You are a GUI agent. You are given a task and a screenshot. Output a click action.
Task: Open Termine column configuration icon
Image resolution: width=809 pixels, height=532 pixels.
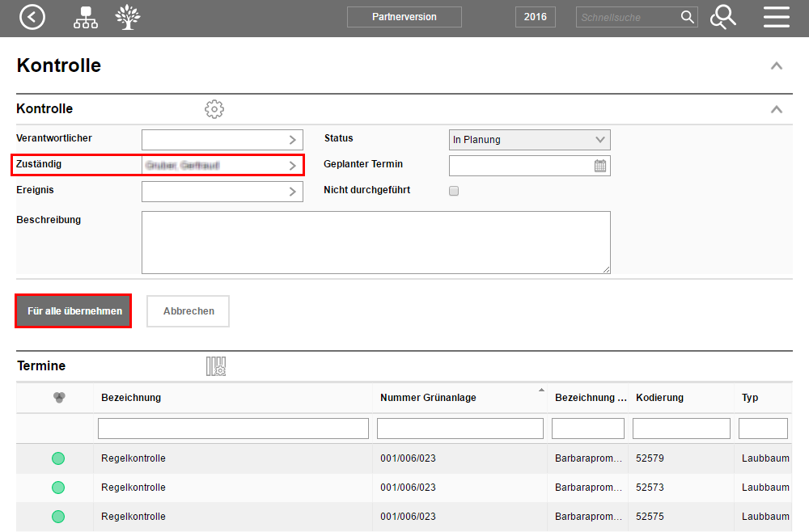[215, 366]
